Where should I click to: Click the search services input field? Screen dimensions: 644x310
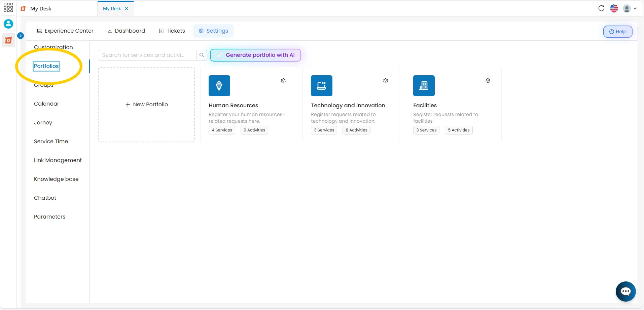coord(147,55)
